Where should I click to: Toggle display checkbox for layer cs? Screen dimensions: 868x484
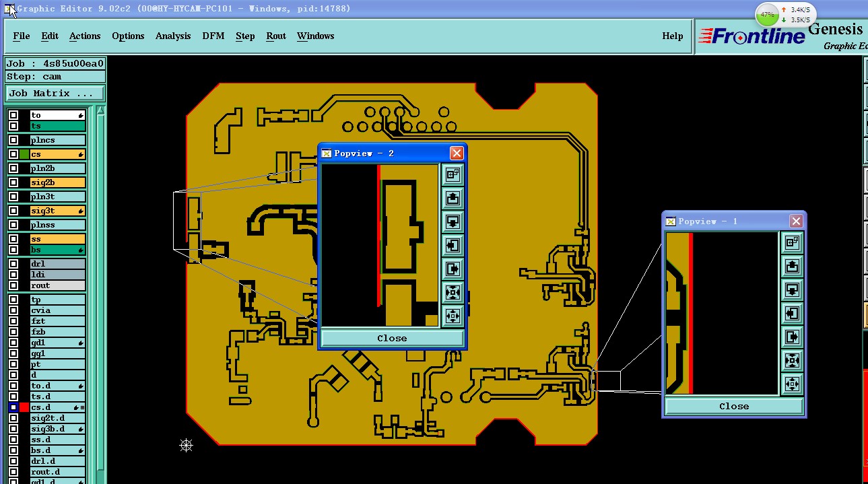[13, 154]
